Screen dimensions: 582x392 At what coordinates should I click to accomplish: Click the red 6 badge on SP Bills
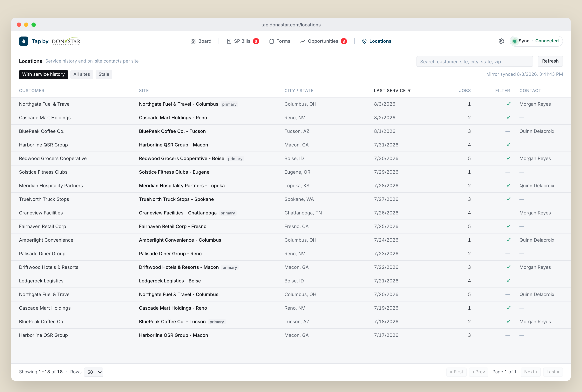(x=256, y=41)
